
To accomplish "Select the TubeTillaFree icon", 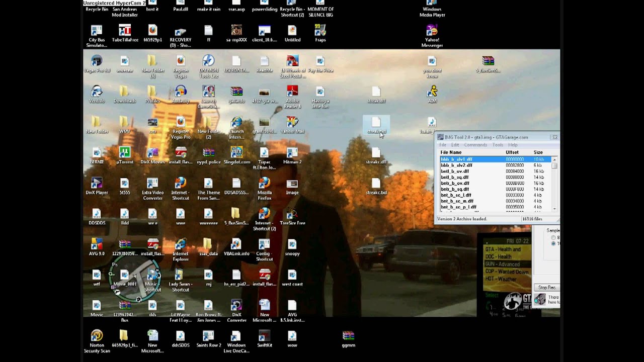I will coord(125,34).
